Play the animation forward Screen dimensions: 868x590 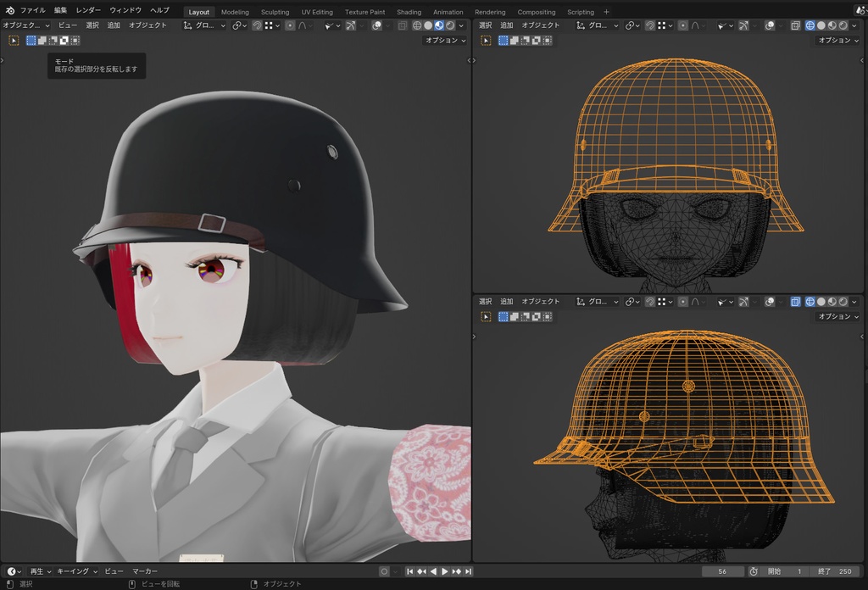(x=444, y=571)
